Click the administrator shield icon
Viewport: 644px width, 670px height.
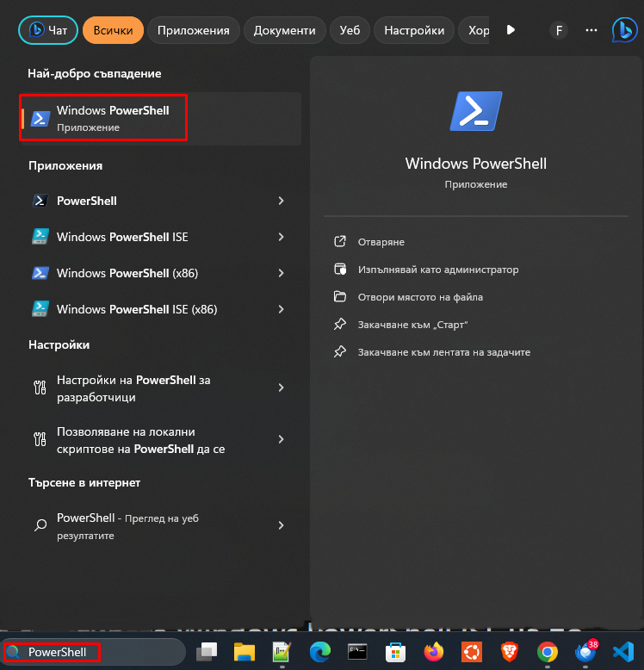click(x=340, y=270)
